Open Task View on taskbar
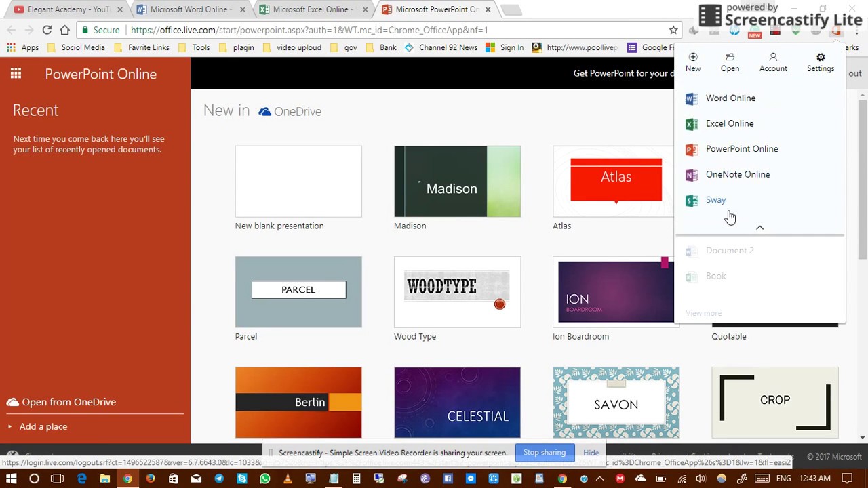This screenshot has width=868, height=488. point(57,479)
